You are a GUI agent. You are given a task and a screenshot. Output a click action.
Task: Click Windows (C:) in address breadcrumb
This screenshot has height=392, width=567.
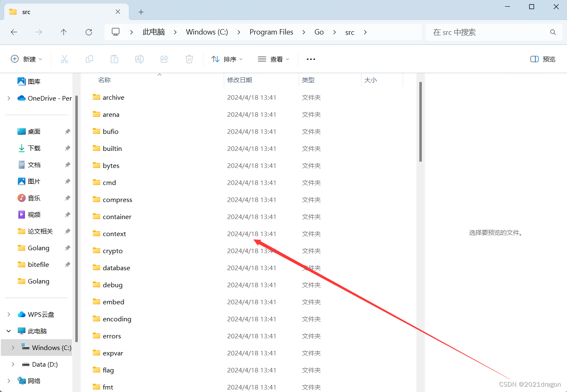pos(207,32)
